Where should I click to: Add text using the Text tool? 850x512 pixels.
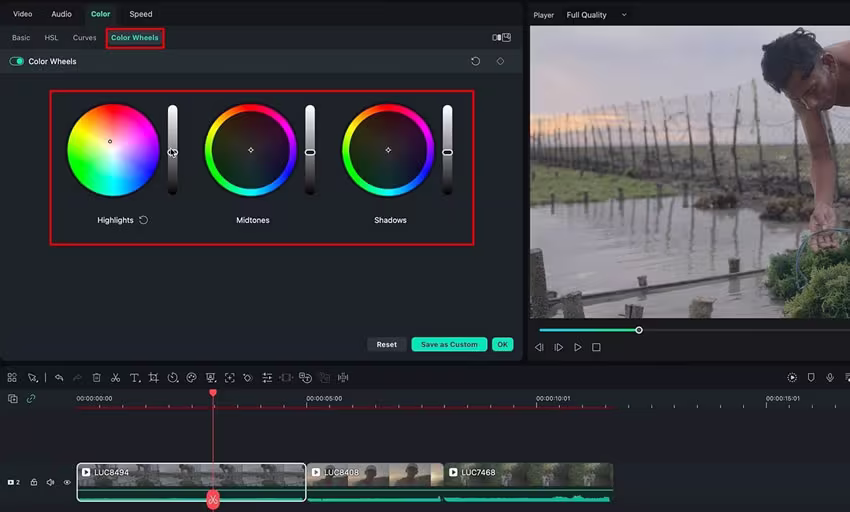point(134,377)
